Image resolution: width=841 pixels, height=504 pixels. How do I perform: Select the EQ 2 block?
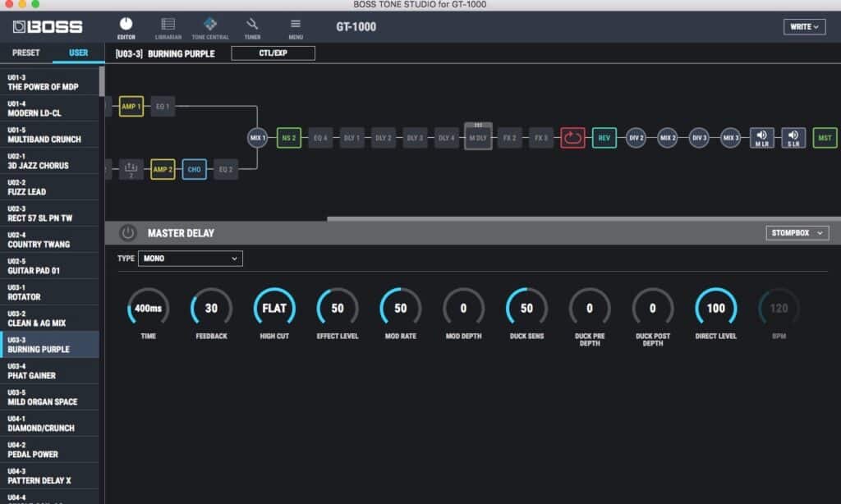(226, 169)
